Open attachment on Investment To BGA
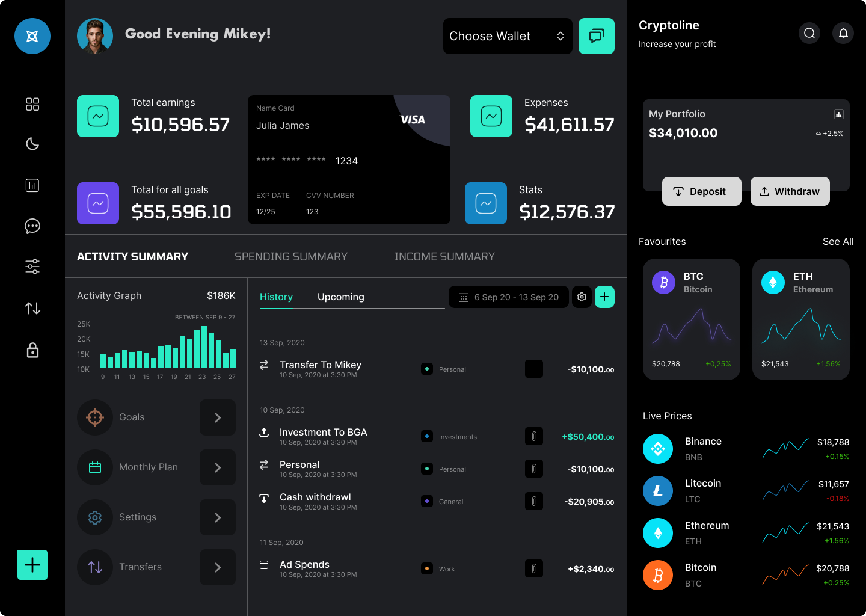 [534, 436]
